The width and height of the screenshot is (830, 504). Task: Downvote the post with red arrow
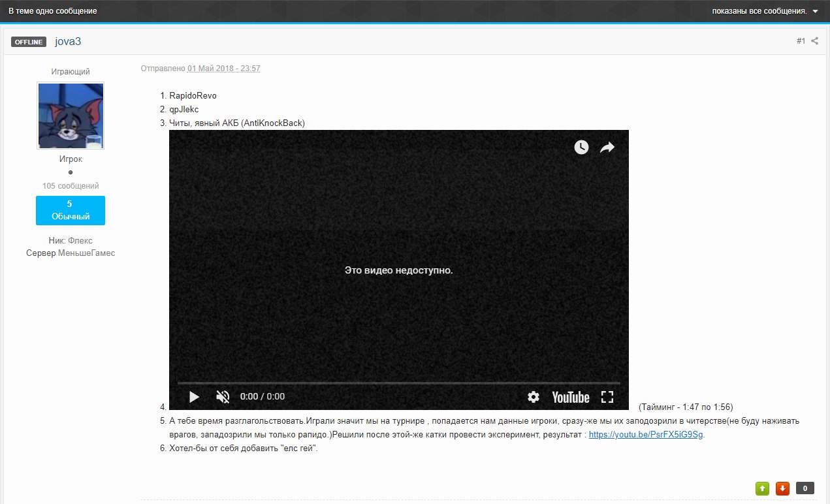point(782,488)
